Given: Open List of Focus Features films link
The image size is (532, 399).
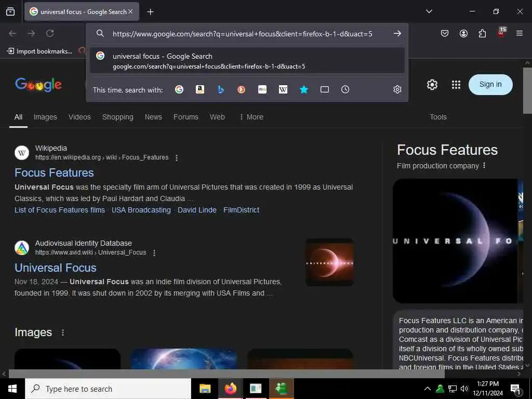Looking at the screenshot, I should pyautogui.click(x=60, y=210).
